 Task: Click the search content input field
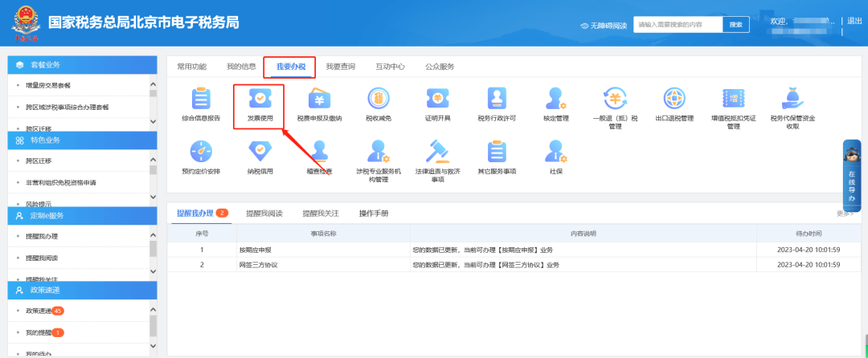(678, 25)
